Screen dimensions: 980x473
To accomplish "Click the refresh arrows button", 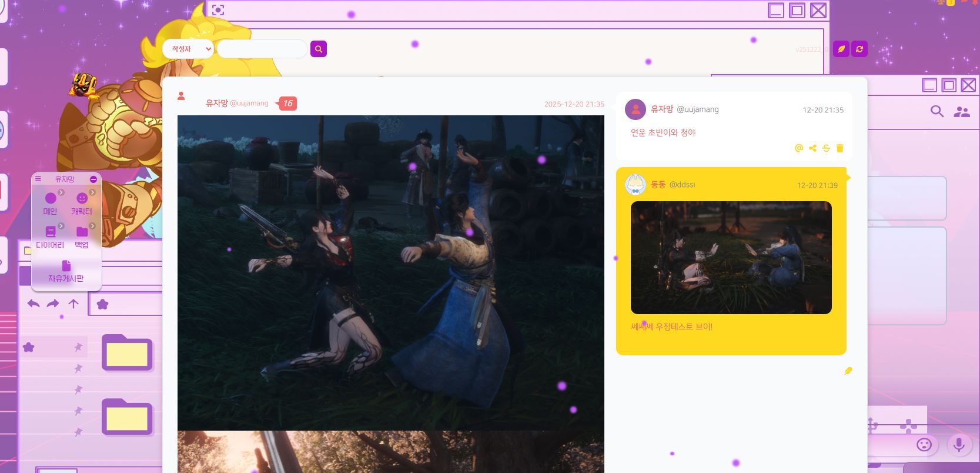I will (x=859, y=49).
